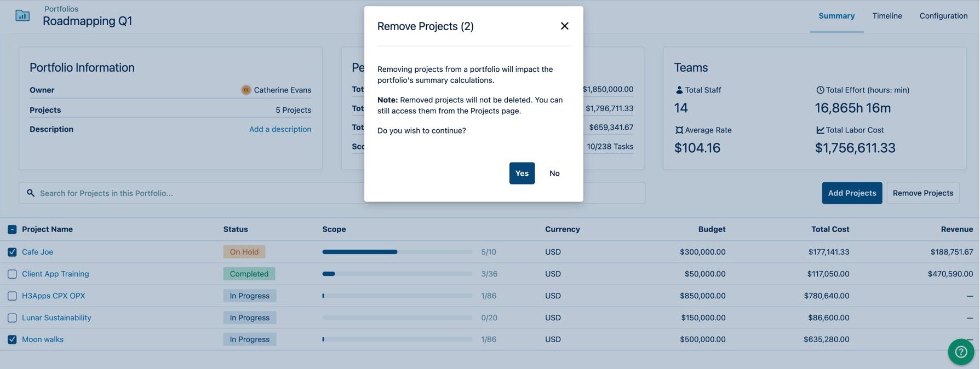The width and height of the screenshot is (980, 369).
Task: Click the Portfolios chart icon
Action: click(x=22, y=15)
